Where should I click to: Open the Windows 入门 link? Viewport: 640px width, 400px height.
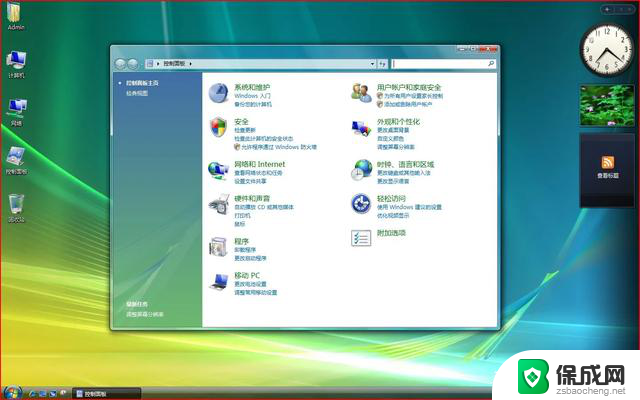[x=252, y=96]
